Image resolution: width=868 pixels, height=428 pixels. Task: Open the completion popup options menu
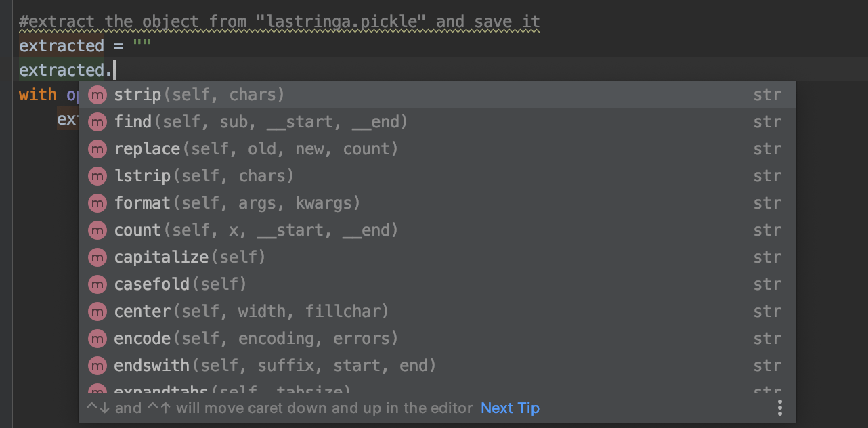[x=779, y=408]
